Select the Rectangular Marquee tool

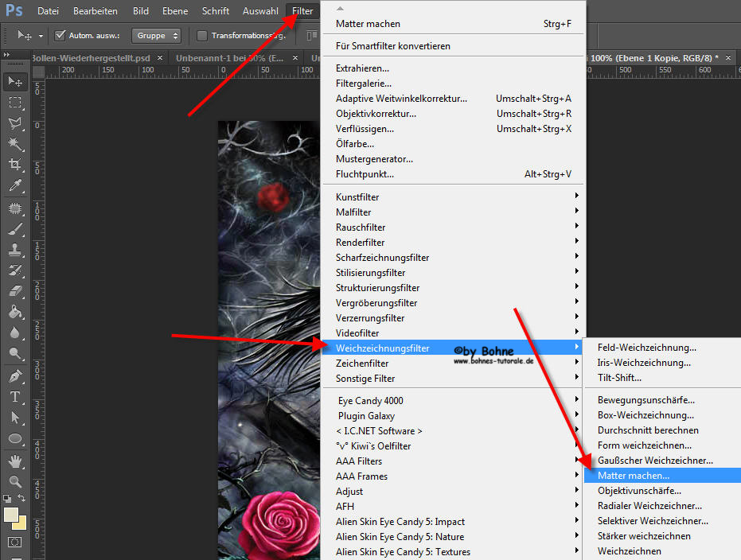tap(14, 103)
